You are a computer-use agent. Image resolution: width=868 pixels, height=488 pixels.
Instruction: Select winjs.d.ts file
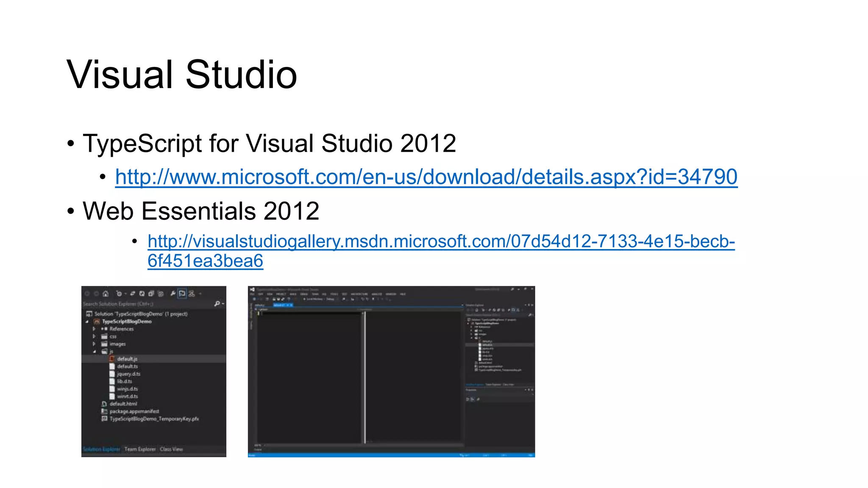click(127, 389)
